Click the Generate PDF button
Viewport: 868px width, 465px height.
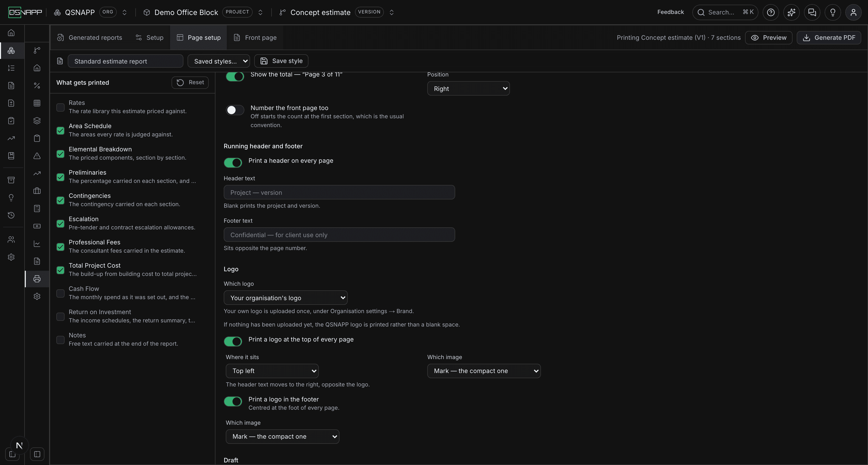(x=829, y=37)
